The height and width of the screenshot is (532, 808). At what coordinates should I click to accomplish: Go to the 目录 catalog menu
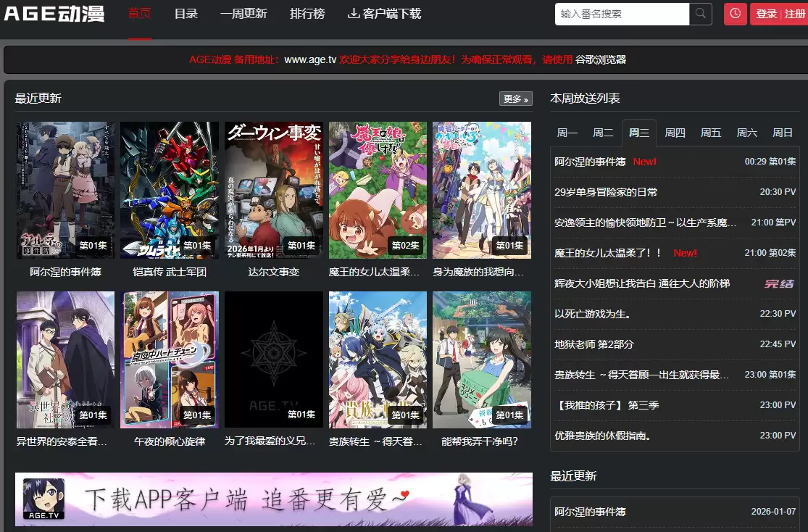[186, 14]
